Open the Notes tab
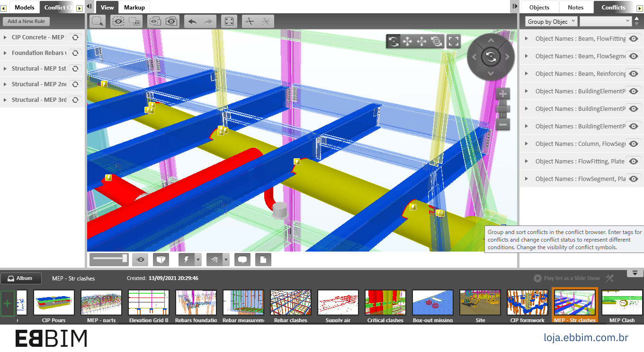This screenshot has width=644, height=352. tap(576, 7)
